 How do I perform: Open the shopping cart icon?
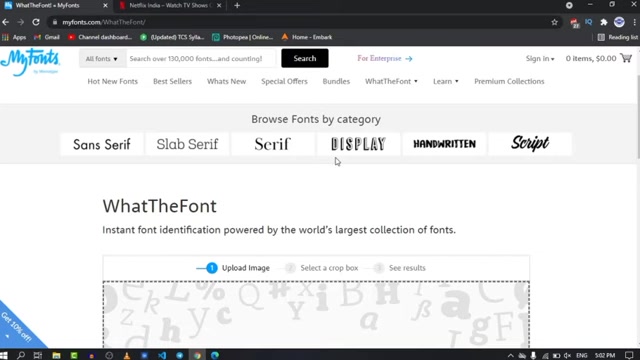click(x=626, y=58)
